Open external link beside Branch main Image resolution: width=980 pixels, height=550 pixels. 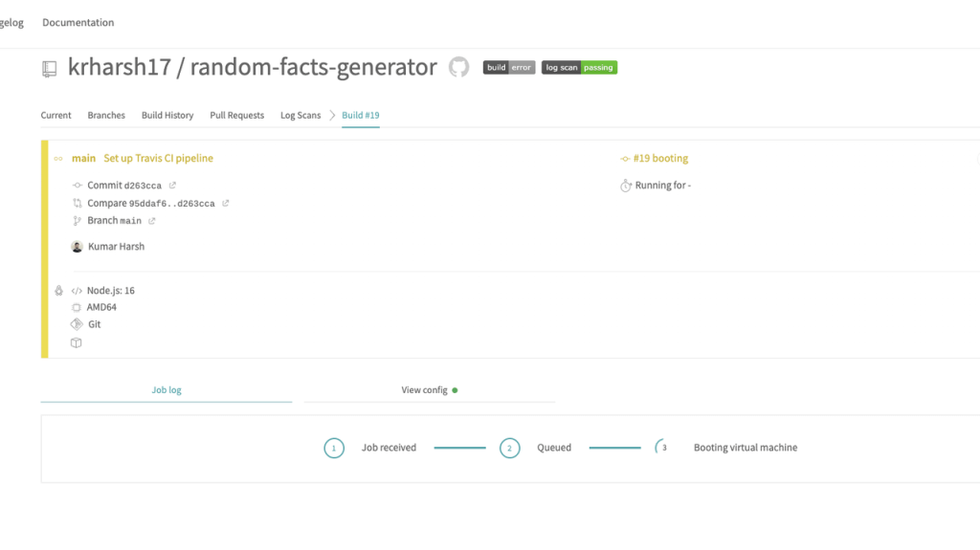(x=152, y=221)
